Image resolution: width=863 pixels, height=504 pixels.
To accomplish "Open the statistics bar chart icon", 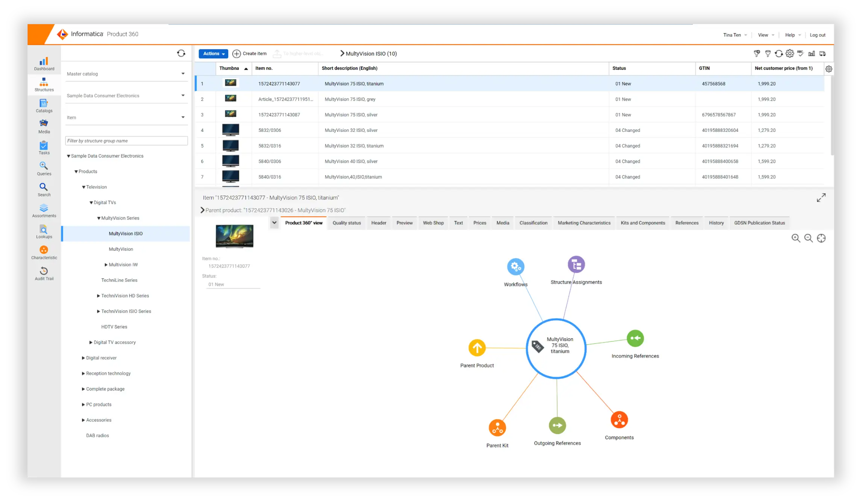I will click(812, 53).
